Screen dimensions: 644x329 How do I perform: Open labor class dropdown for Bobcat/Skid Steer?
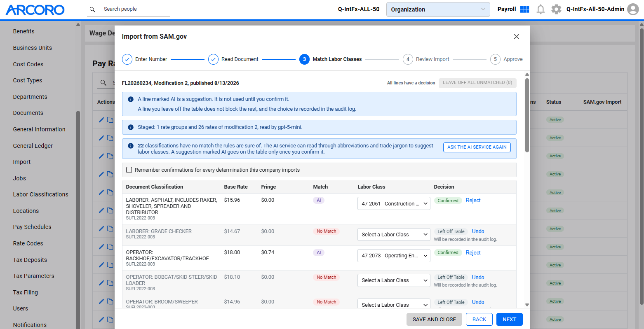394,280
